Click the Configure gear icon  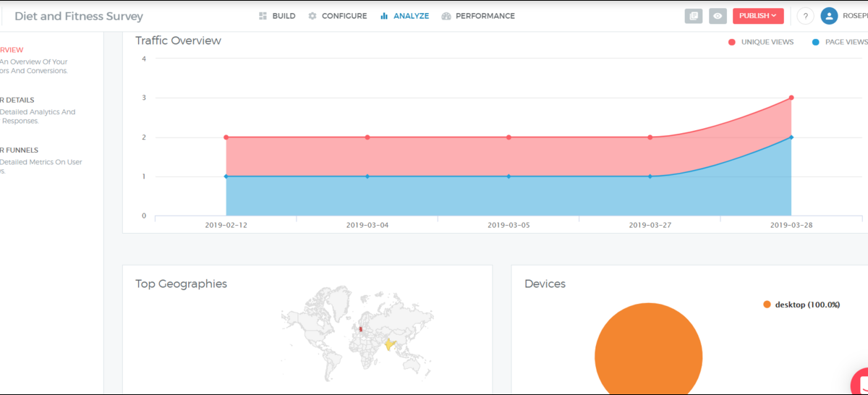312,16
